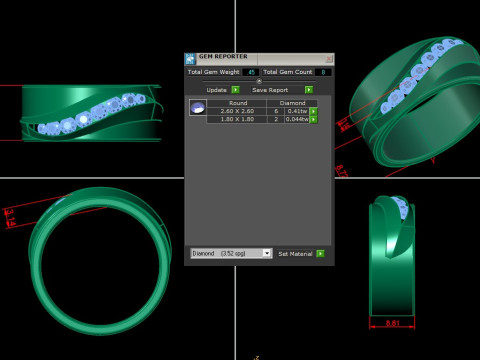Select the 2.60 X 2.60 size cell
The image size is (480, 360).
click(237, 111)
